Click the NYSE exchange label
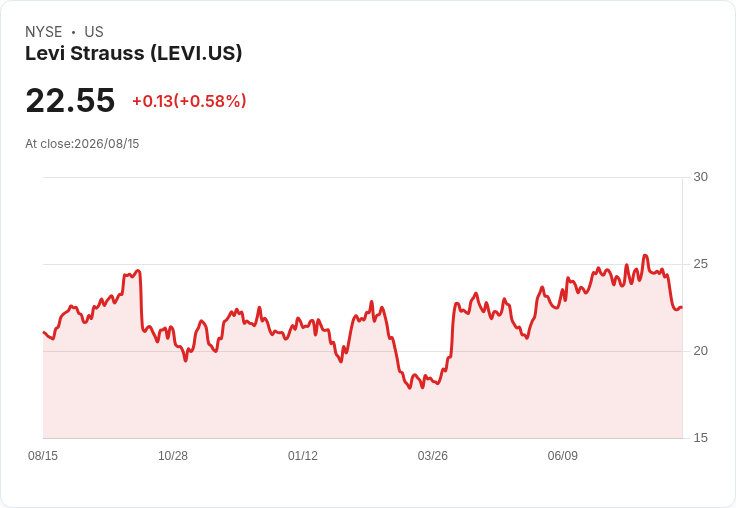Image resolution: width=736 pixels, height=508 pixels. coord(44,32)
